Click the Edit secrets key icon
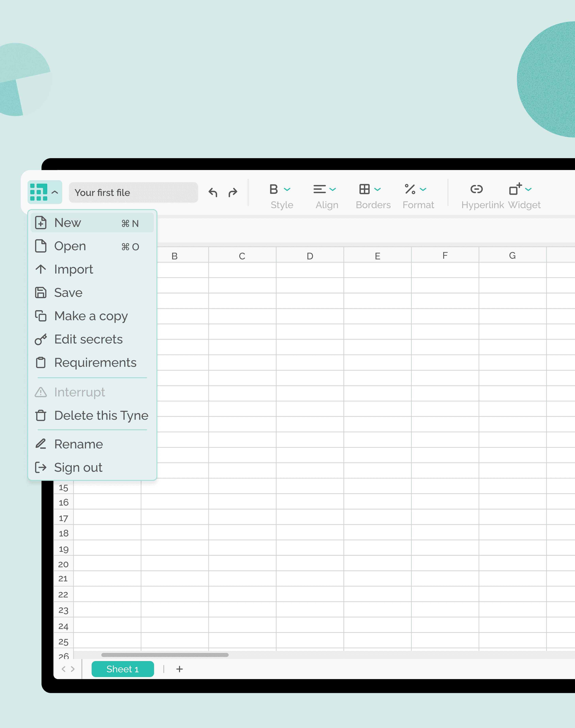Image resolution: width=575 pixels, height=728 pixels. point(41,339)
